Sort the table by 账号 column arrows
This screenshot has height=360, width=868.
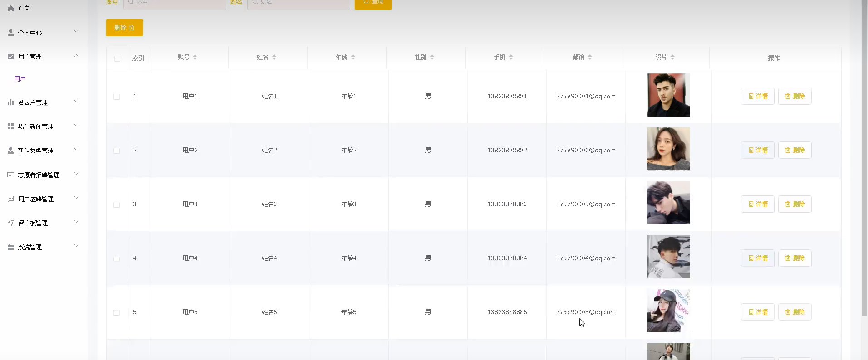pyautogui.click(x=195, y=57)
